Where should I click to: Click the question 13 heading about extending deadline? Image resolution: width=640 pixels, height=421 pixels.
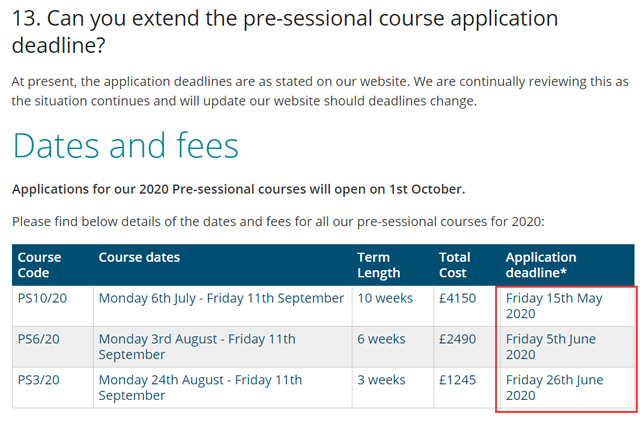(285, 31)
